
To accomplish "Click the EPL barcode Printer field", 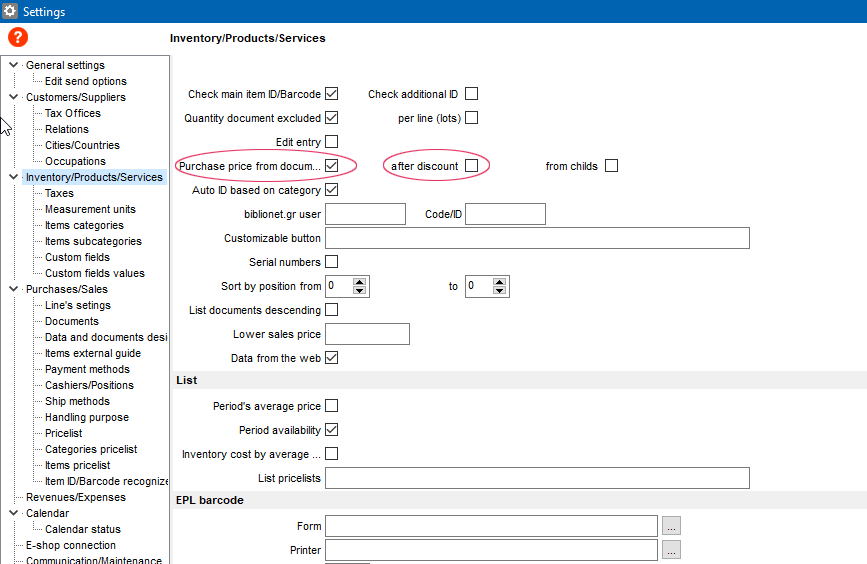I will pyautogui.click(x=492, y=550).
